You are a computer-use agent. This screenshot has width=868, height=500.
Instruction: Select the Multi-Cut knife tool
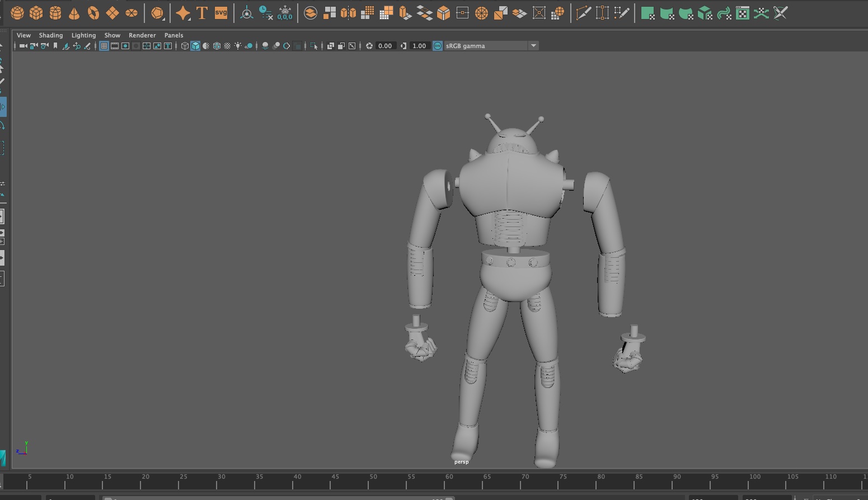[x=583, y=13]
